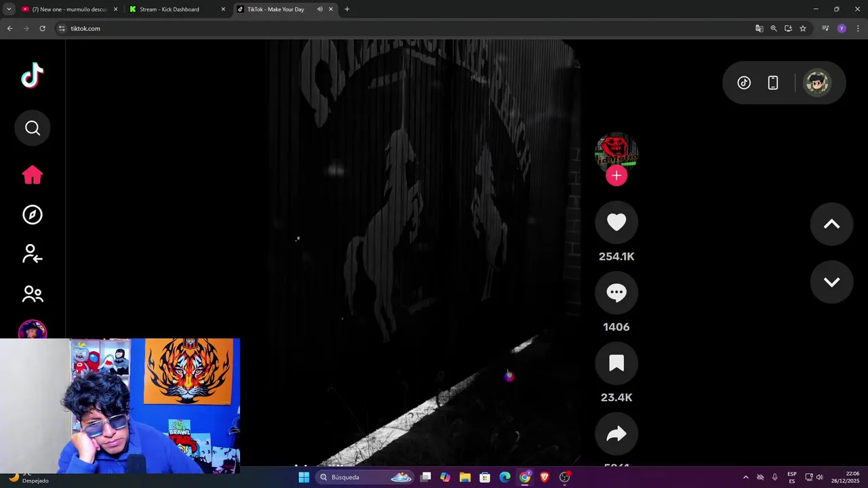Launch Copilot from the taskbar
Viewport: 868px width, 488px height.
[445, 477]
